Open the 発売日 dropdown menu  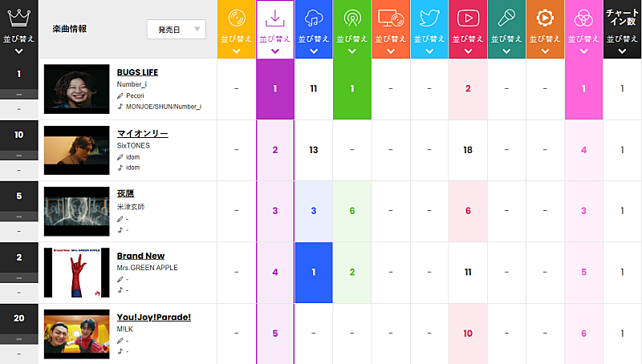tap(177, 30)
